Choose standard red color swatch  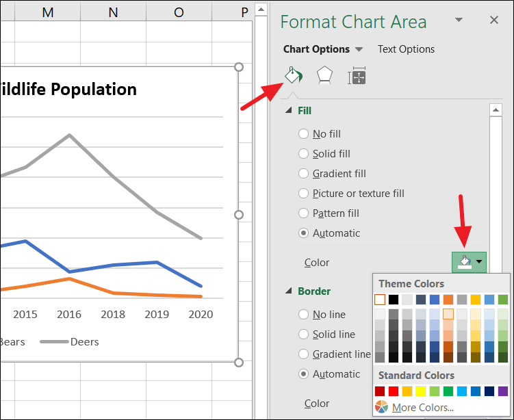[x=394, y=391]
